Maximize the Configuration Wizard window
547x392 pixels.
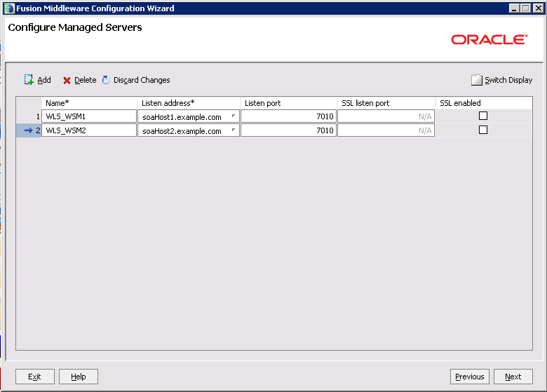pyautogui.click(x=526, y=8)
